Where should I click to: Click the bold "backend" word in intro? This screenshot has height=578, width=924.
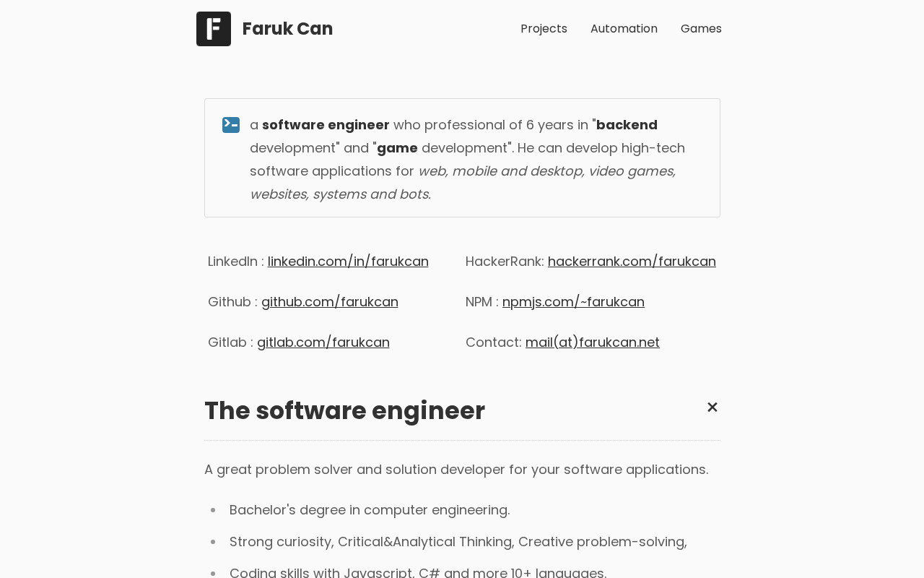click(x=627, y=125)
